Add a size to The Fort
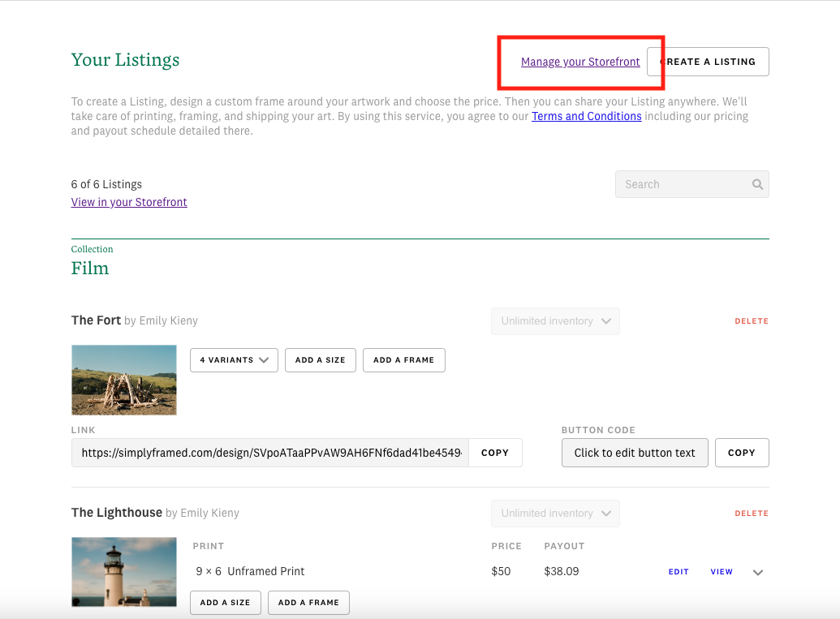 [320, 360]
